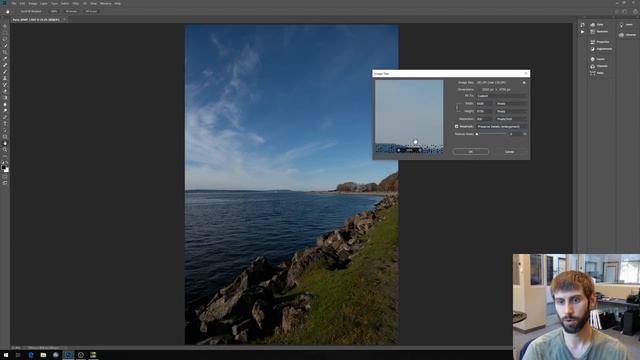Click the Fit Screen button

tap(71, 11)
